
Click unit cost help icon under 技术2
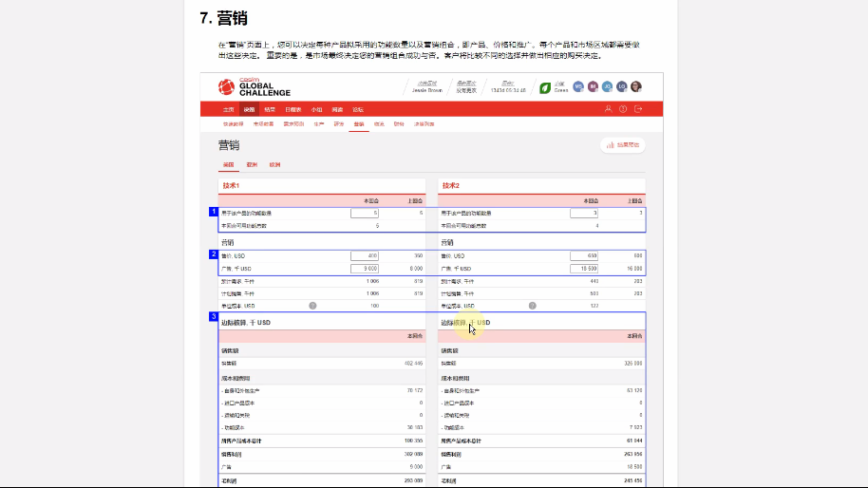pos(532,306)
